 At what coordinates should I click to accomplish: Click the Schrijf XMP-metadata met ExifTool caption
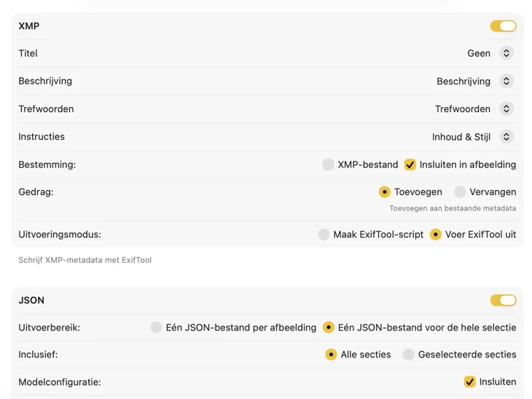(x=85, y=260)
